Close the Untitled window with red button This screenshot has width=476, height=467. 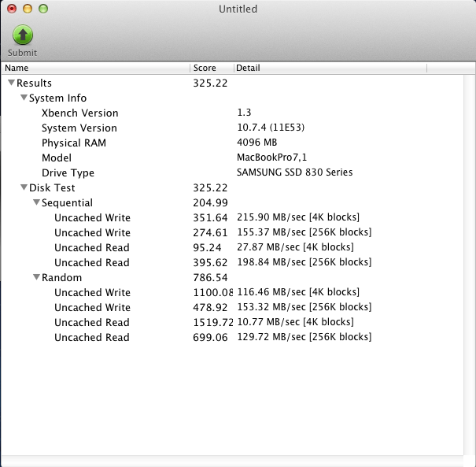point(12,9)
